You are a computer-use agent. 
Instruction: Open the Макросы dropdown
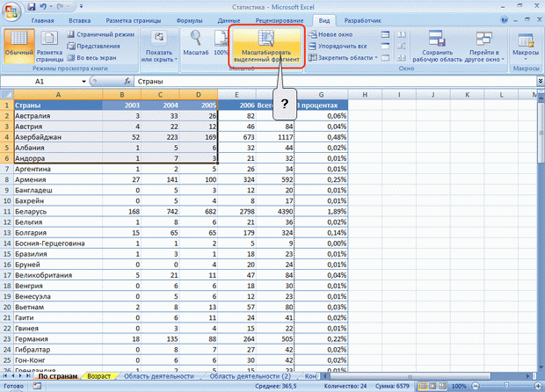coord(526,46)
